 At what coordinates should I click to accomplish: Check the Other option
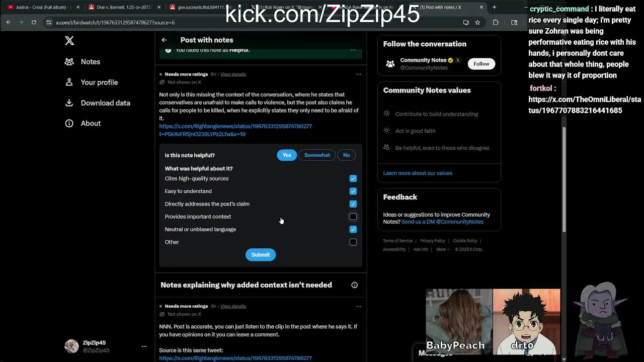click(353, 242)
